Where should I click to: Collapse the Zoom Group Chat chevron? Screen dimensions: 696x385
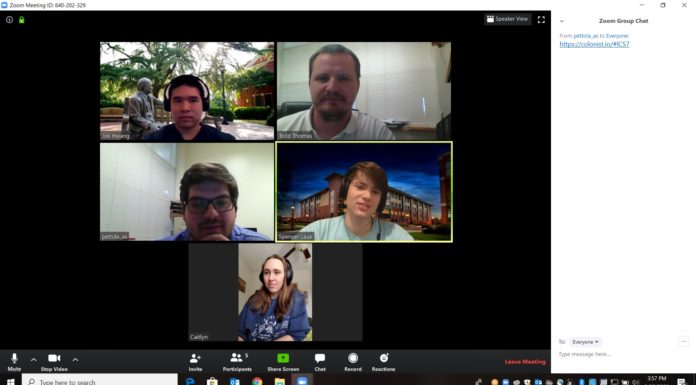coord(562,21)
